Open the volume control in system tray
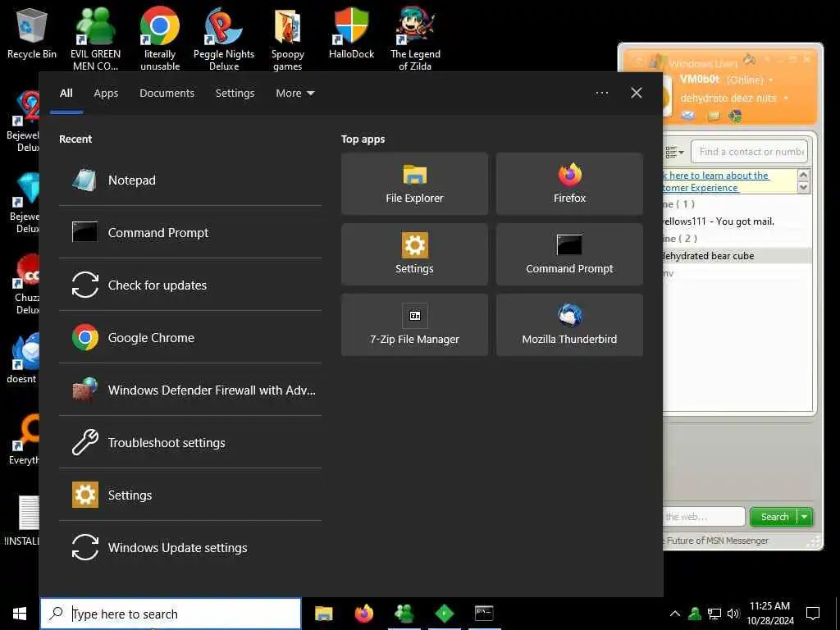 pyautogui.click(x=733, y=614)
